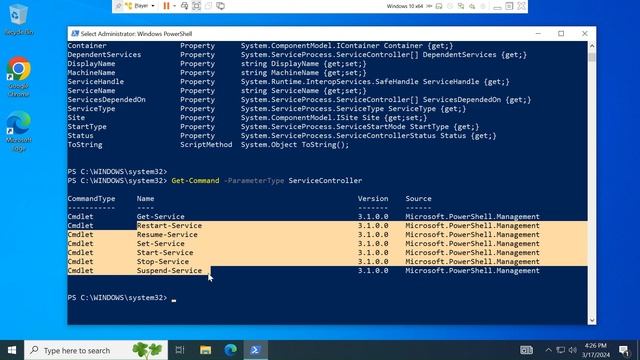Click the VM network adapter icon
This screenshot has height=360, width=640.
click(461, 6)
